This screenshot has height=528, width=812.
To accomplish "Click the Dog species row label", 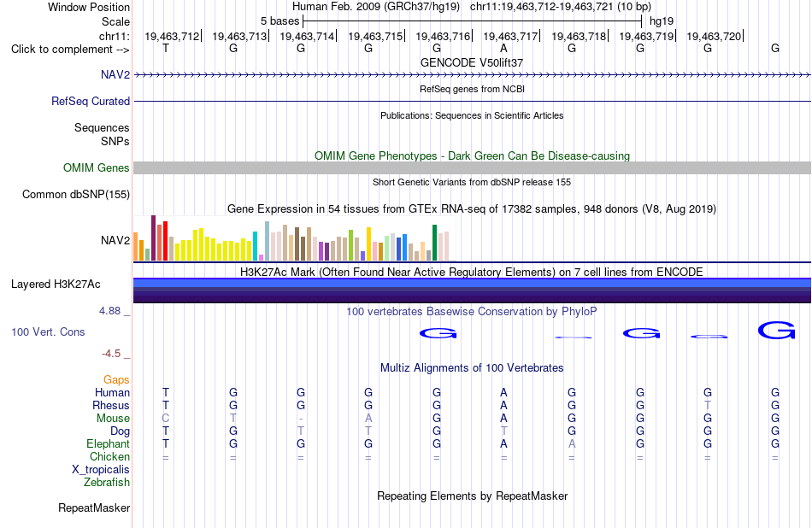I will pos(120,431).
